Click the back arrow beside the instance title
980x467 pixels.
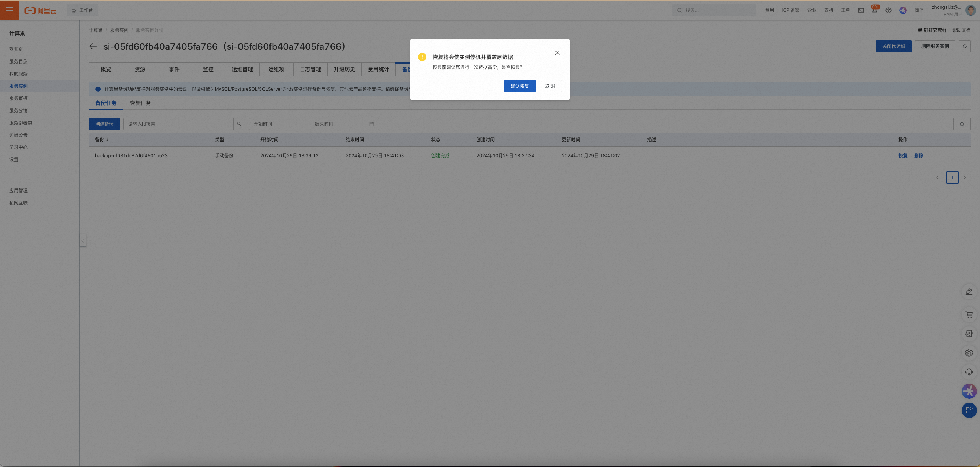pyautogui.click(x=93, y=46)
